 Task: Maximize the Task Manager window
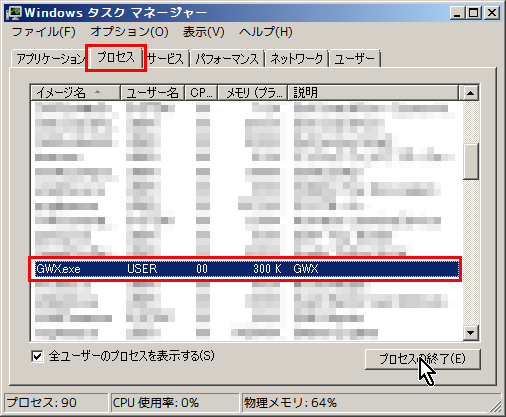coord(473,13)
